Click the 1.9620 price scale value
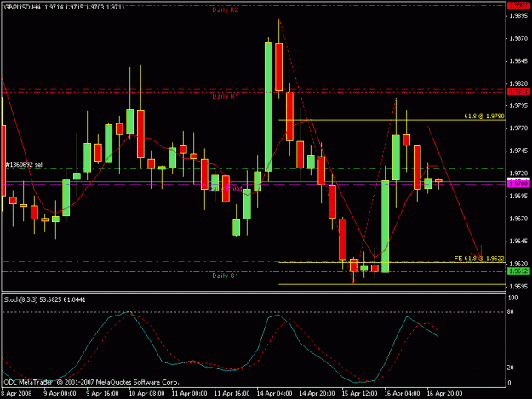This screenshot has height=399, width=532. pos(518,264)
